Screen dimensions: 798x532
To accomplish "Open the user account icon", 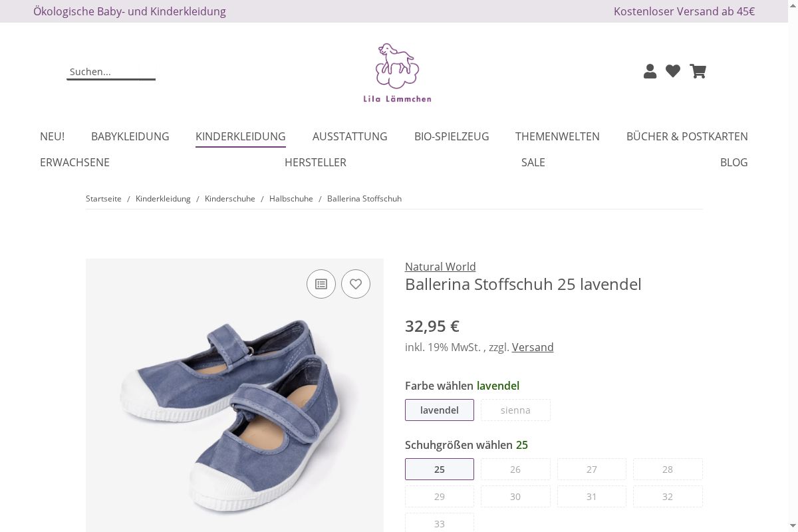I will (650, 71).
